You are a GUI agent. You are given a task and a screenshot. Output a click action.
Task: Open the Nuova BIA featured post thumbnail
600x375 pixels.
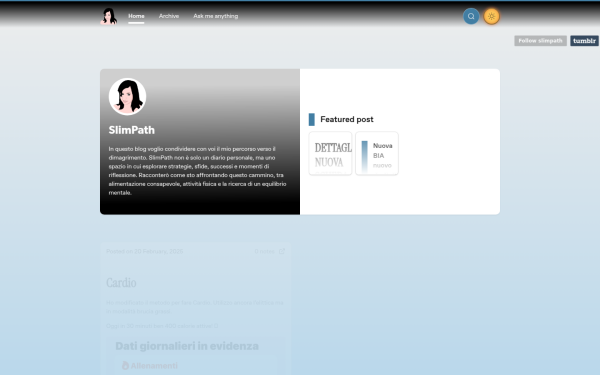point(377,153)
